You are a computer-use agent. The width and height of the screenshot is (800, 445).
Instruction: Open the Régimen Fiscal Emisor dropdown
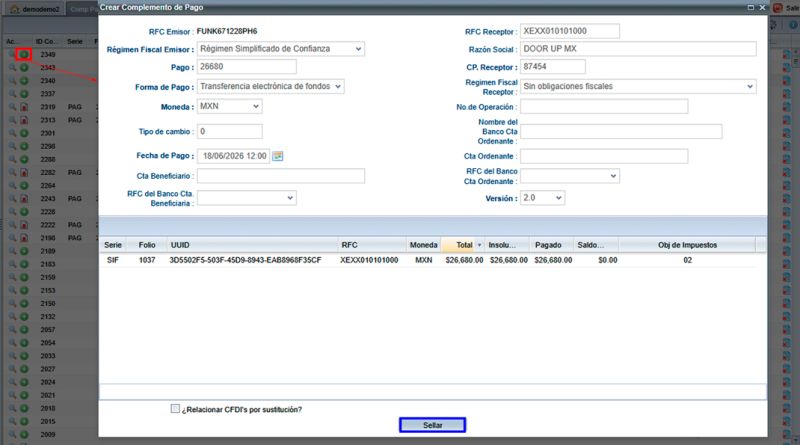click(281, 49)
